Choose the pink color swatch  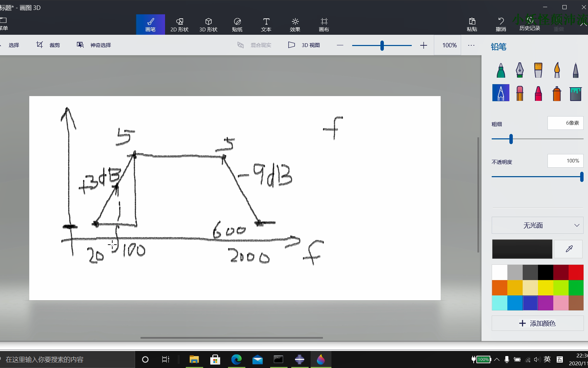(561, 303)
